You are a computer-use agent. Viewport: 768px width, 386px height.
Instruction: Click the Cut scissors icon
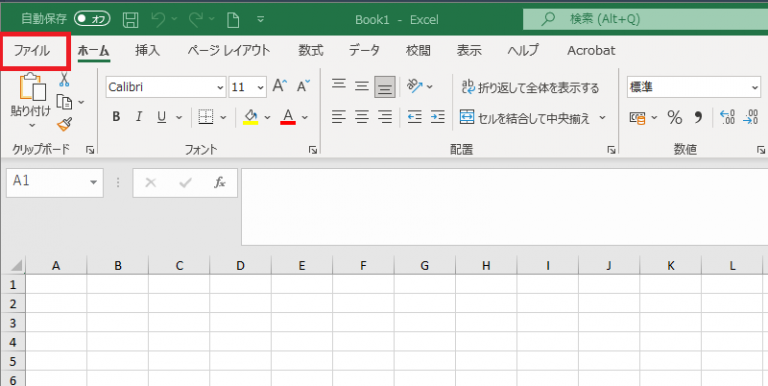[x=64, y=79]
